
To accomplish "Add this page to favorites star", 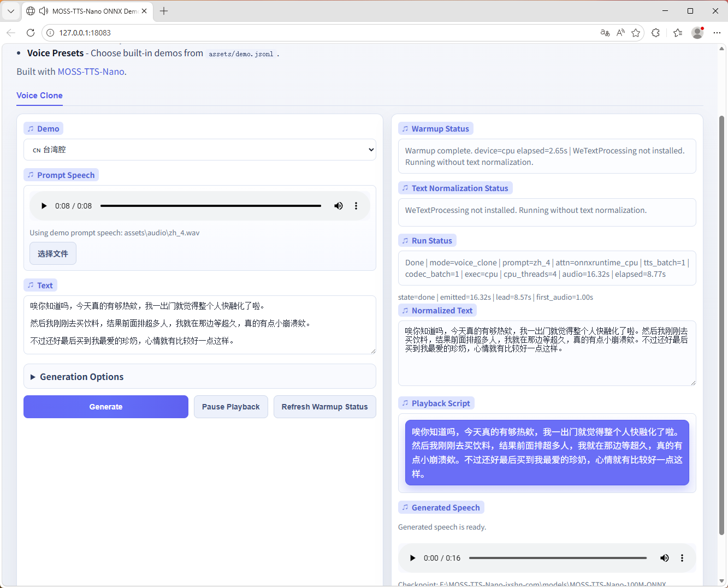I will (x=636, y=33).
